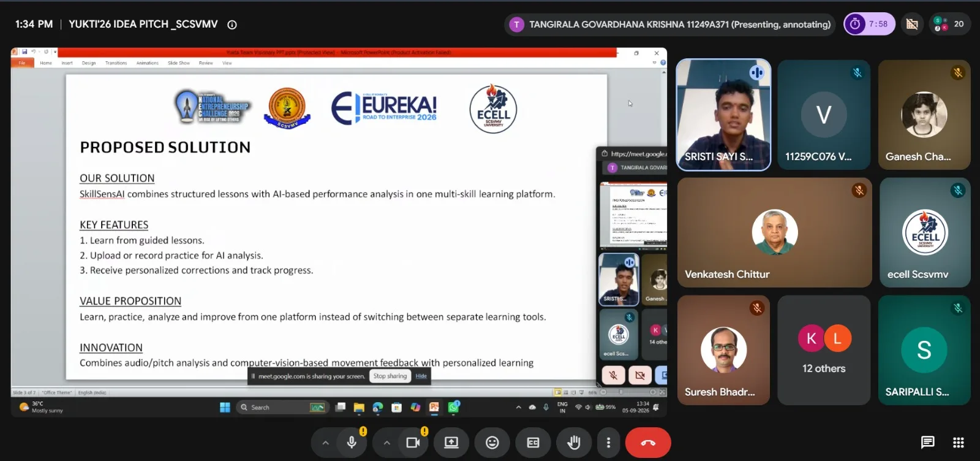Collapse the PowerPoint ribbon with chevron

(x=654, y=63)
